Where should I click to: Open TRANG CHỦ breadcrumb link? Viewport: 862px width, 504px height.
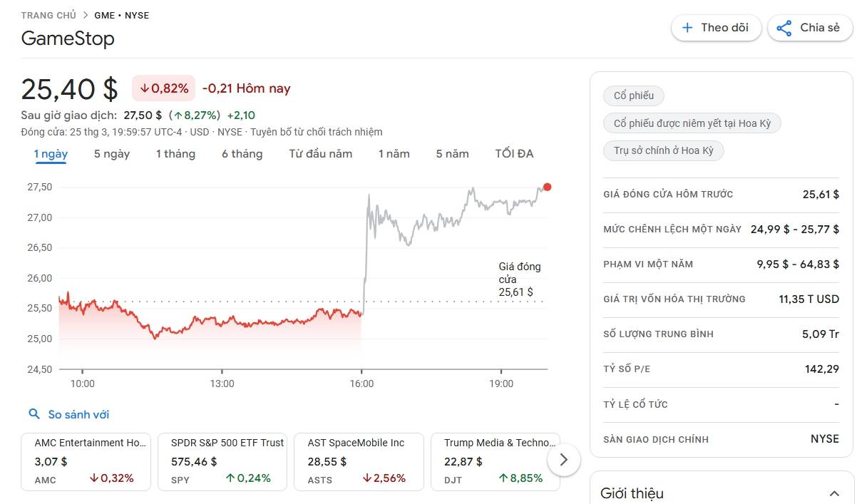pos(48,15)
